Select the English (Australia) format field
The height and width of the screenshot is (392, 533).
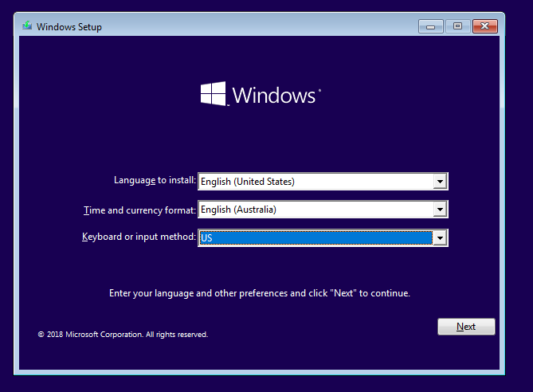(x=323, y=210)
